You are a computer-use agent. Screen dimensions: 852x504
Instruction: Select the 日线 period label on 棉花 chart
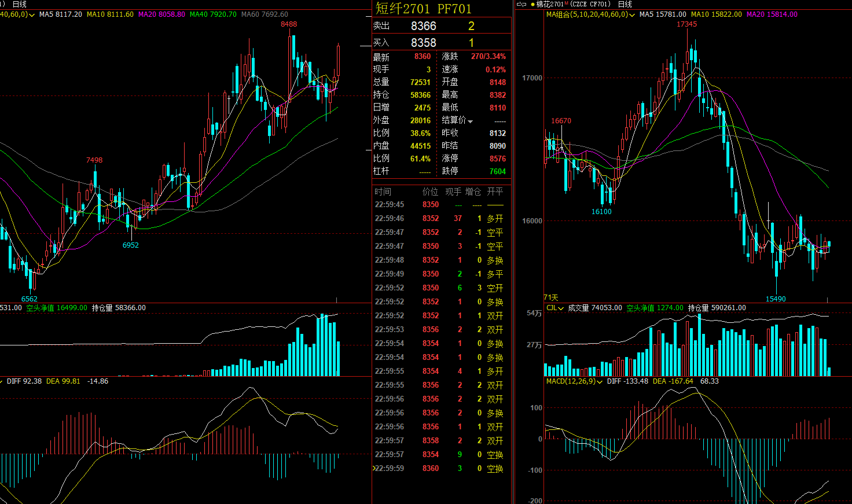click(625, 4)
